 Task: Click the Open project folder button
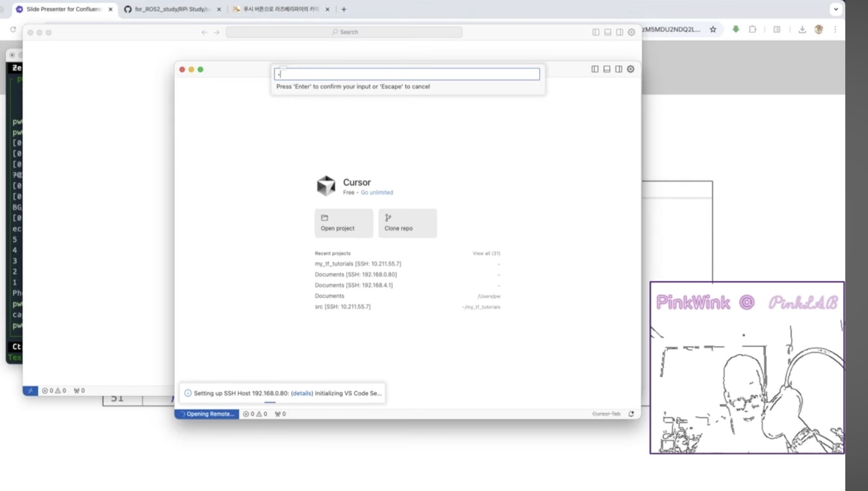[x=344, y=223]
